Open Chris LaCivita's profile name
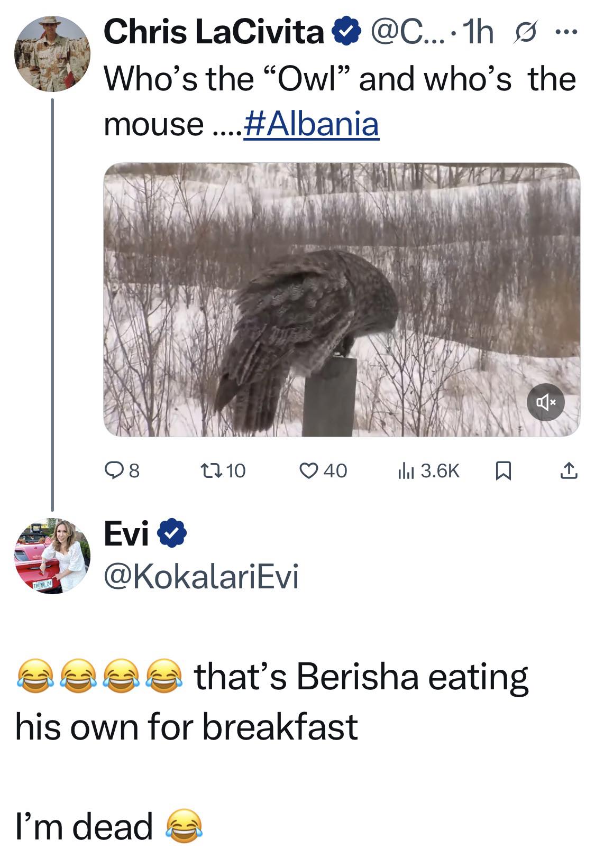This screenshot has height=868, width=595. 214,32
